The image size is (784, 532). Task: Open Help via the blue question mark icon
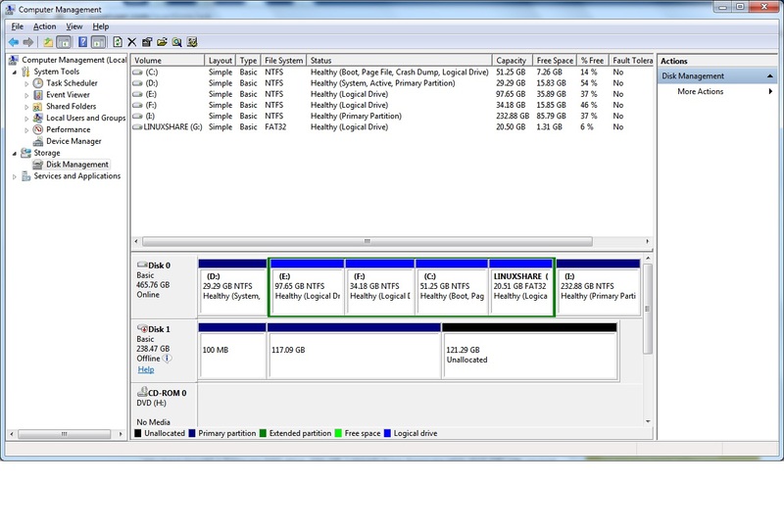click(83, 42)
